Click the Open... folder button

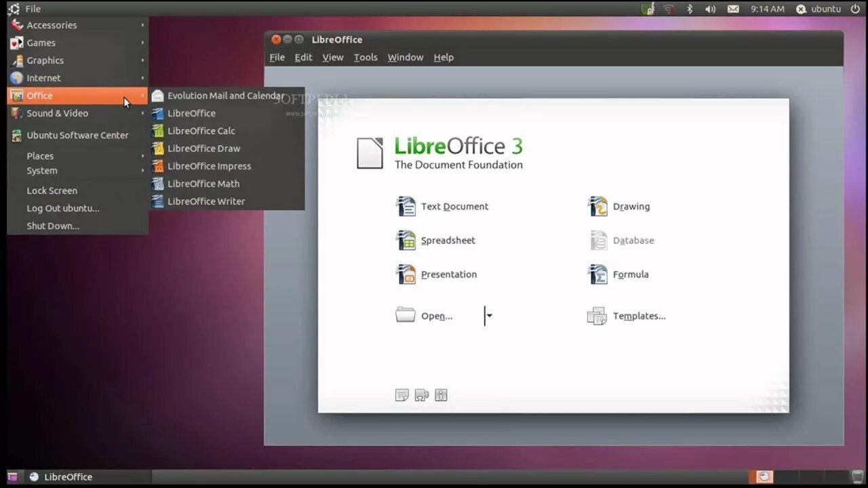(424, 316)
